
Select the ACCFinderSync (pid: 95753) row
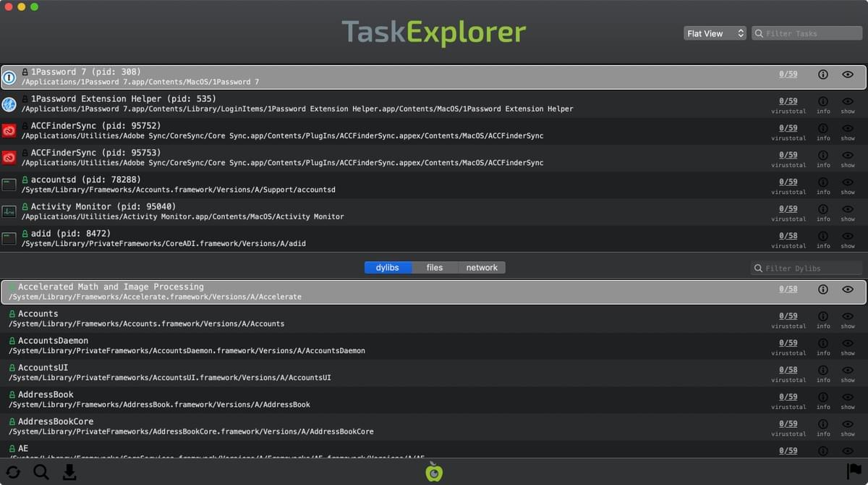click(x=434, y=158)
